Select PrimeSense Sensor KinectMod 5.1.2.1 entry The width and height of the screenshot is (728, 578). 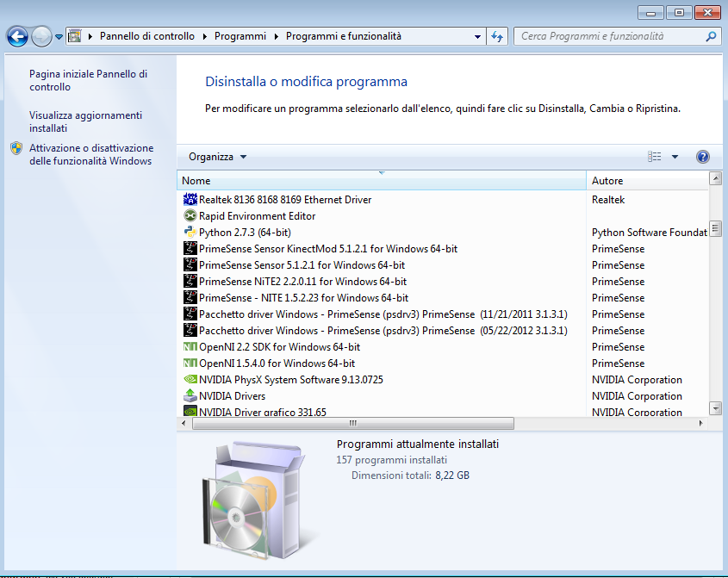(328, 249)
